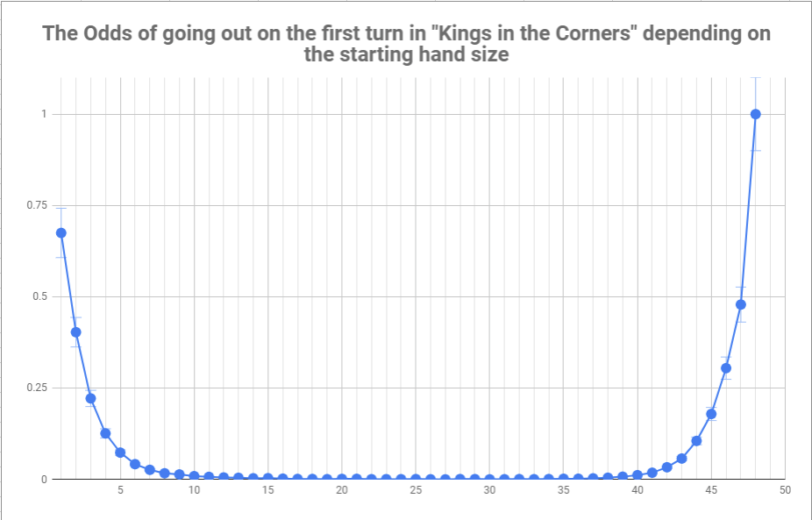Click the y-axis label 1
812x520 pixels.
(45, 114)
